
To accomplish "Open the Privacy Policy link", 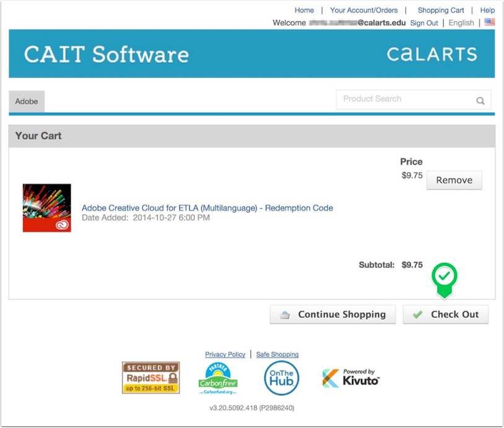I will pos(225,354).
